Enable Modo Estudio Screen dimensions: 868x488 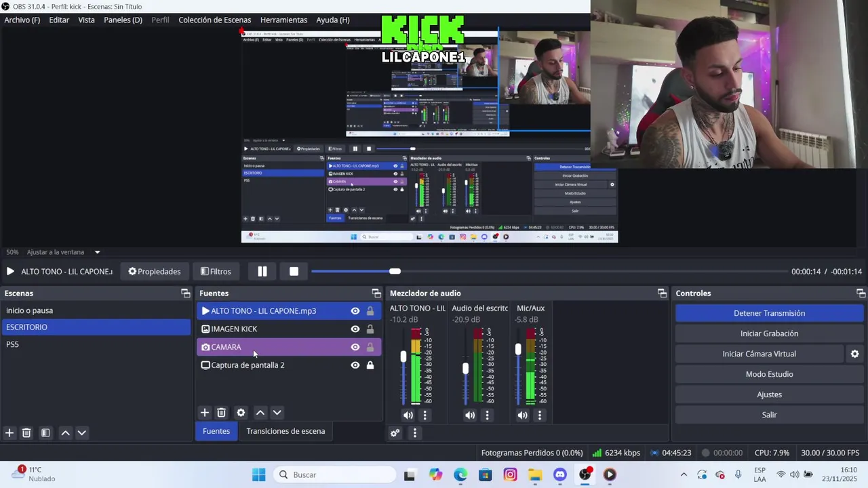tap(769, 374)
